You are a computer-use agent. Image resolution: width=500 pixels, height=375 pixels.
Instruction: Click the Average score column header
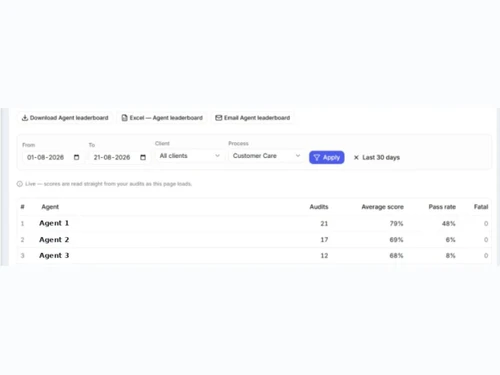click(383, 207)
